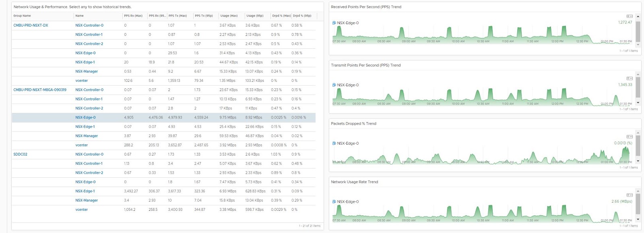Click scroll-down arrow in Transmit PPS Trend widget
The image size is (644, 233).
tap(638, 103)
